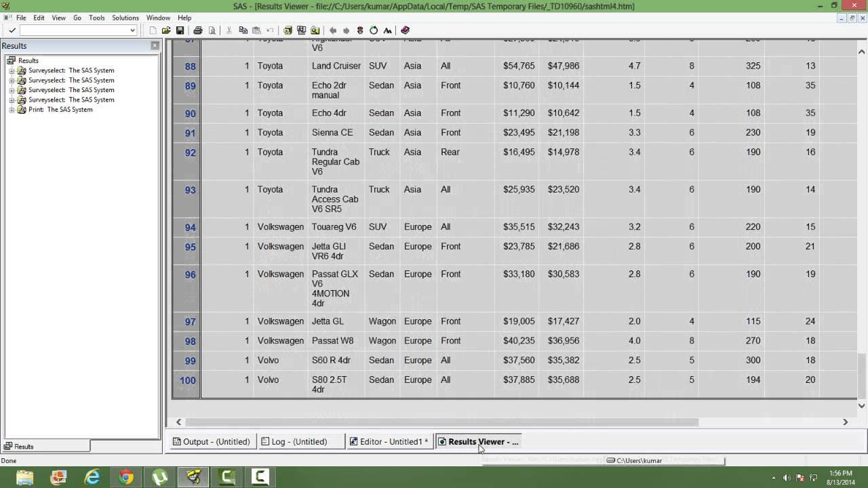Select the root Results node in the tree
868x488 pixels.
click(28, 61)
